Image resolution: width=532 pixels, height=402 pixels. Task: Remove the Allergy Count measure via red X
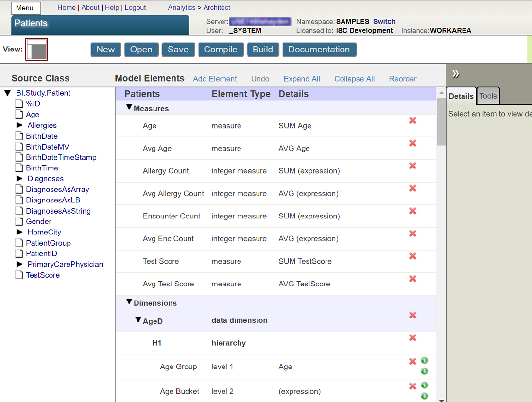[412, 166]
